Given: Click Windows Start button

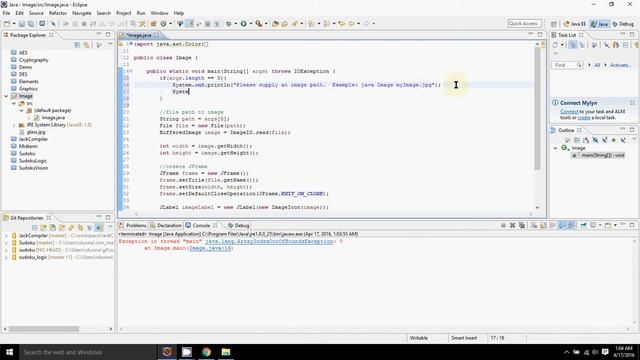Looking at the screenshot, I should [9, 352].
